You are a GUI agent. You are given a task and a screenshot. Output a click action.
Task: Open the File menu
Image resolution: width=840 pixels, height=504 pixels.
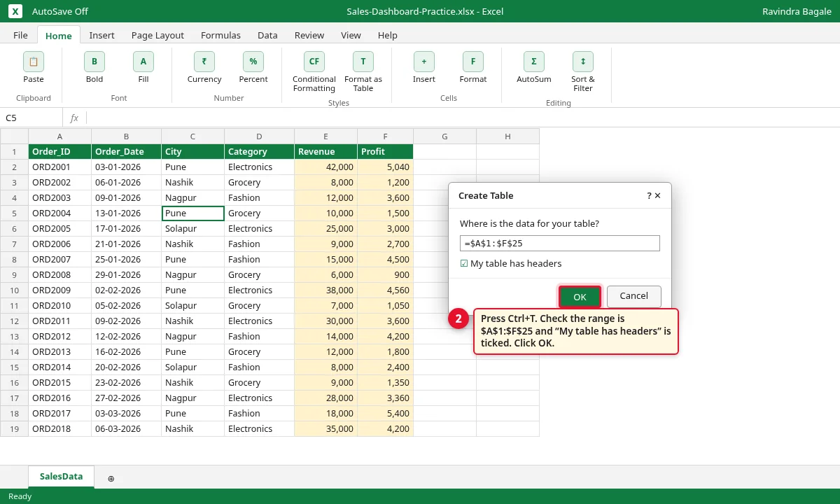tap(20, 35)
